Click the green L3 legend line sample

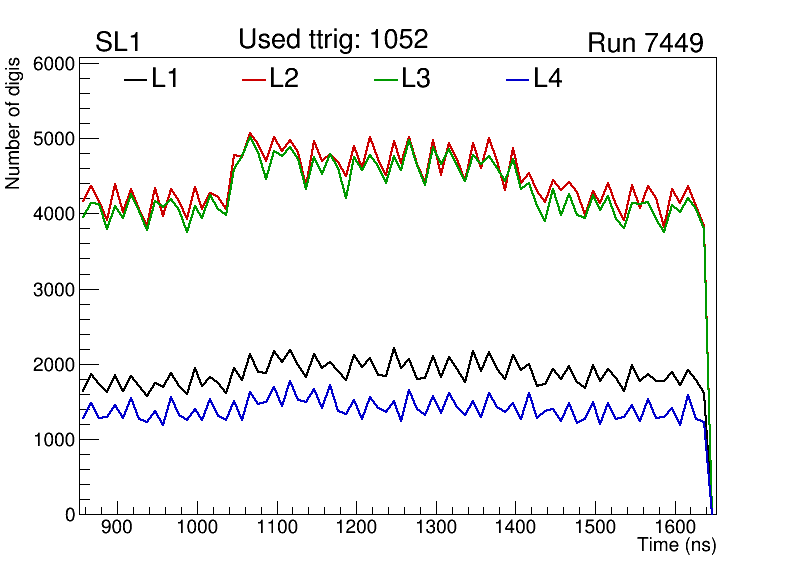click(x=385, y=79)
